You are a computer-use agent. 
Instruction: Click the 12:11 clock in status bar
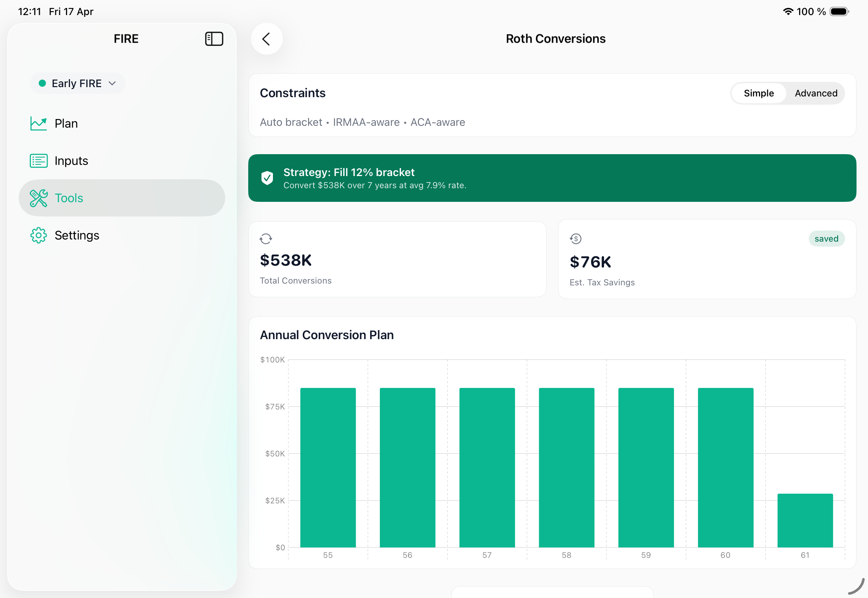point(29,11)
